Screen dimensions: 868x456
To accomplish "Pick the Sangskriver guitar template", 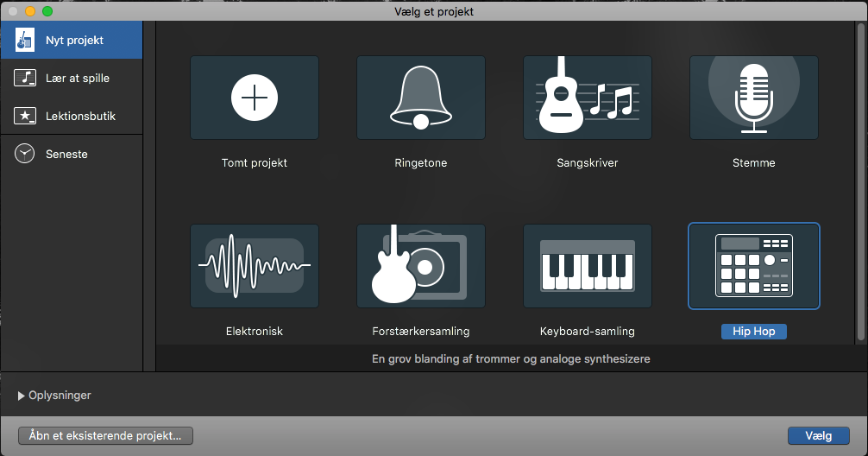I will [x=588, y=98].
